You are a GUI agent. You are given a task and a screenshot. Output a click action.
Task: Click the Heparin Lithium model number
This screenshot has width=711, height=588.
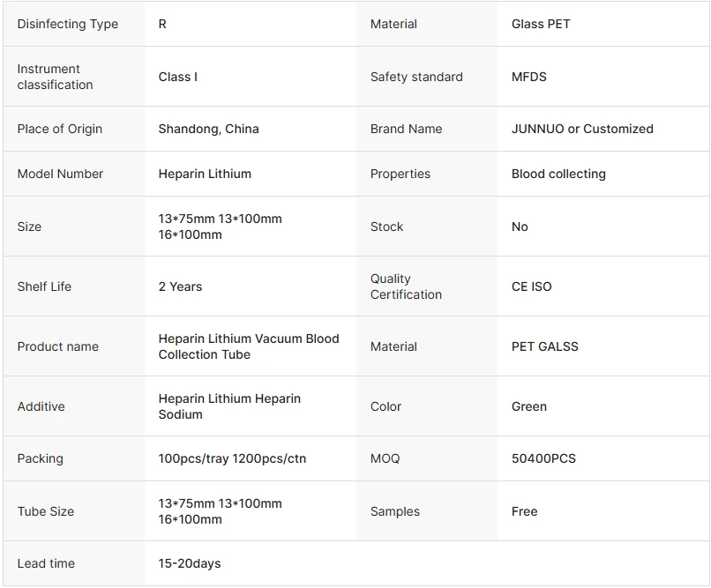(205, 174)
